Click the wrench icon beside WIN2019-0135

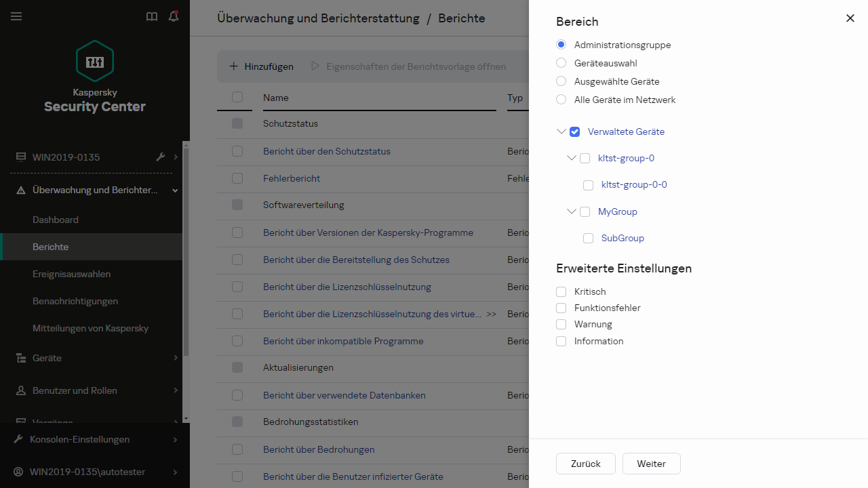click(x=161, y=157)
